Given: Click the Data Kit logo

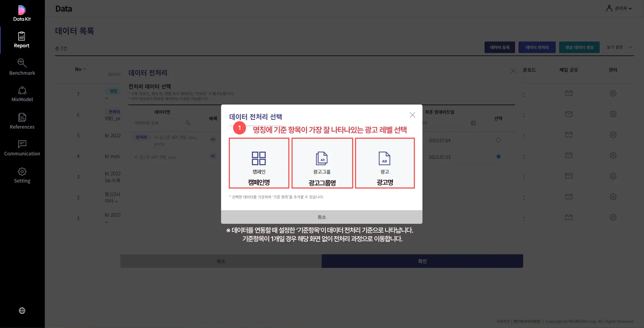Looking at the screenshot, I should pos(22,13).
